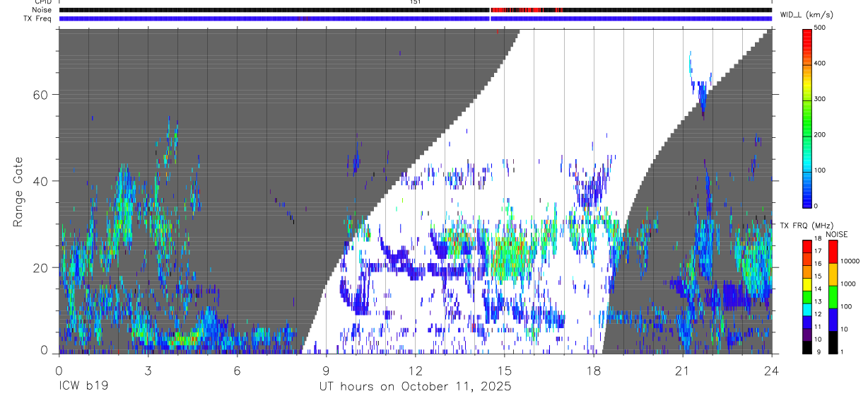Click the "17" tick on TX FRQ legend
868x401 pixels.
[x=818, y=251]
